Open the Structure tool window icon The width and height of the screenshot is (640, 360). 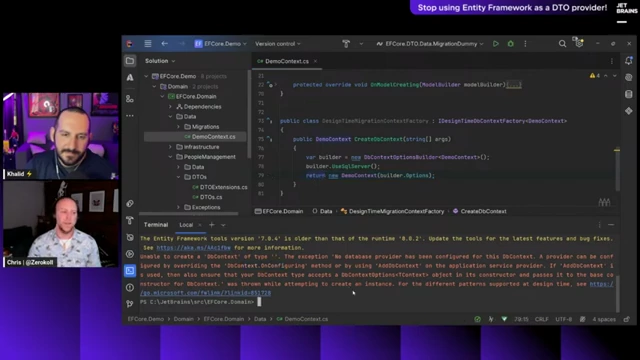point(130,99)
